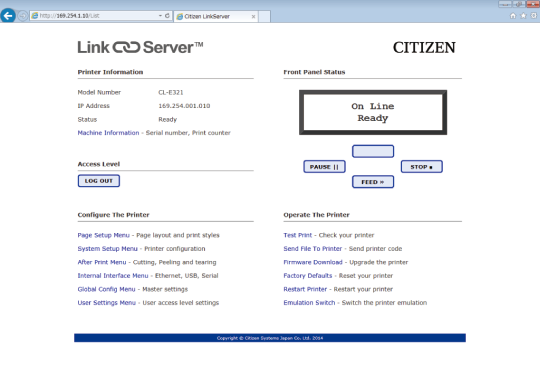The width and height of the screenshot is (540, 377).
Task: Click the browser forward arrow button
Action: tap(23, 16)
